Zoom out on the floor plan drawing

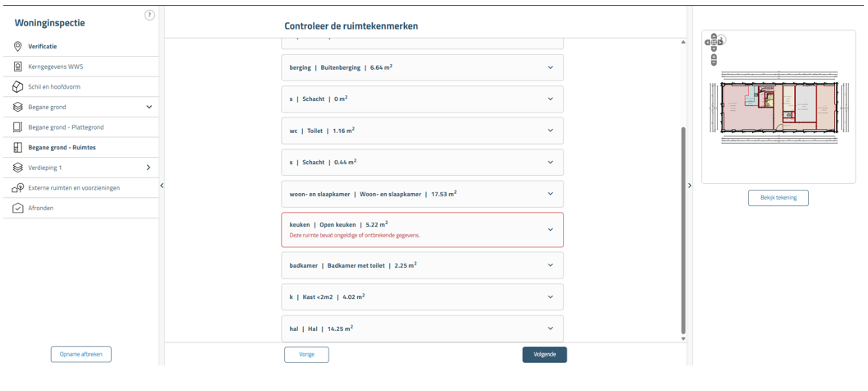[x=714, y=62]
